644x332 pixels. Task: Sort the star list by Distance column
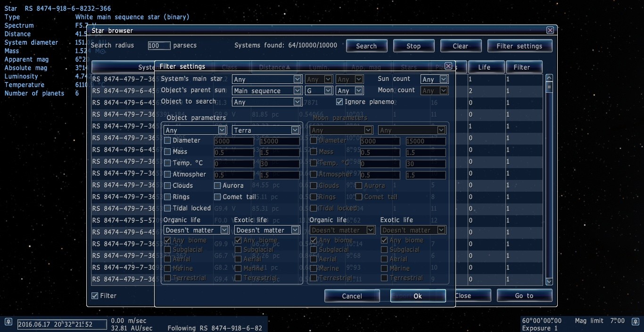(x=274, y=67)
